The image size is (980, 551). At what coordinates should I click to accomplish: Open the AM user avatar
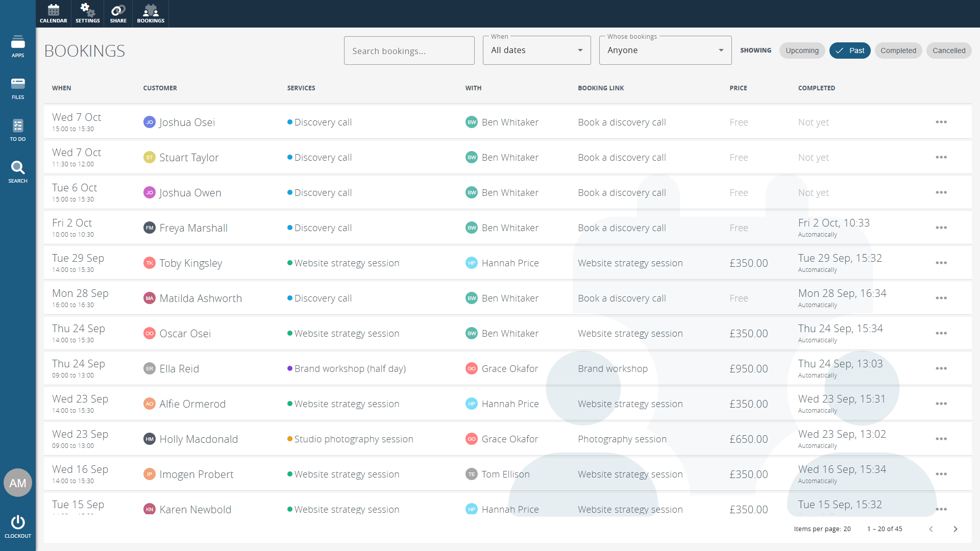18,483
